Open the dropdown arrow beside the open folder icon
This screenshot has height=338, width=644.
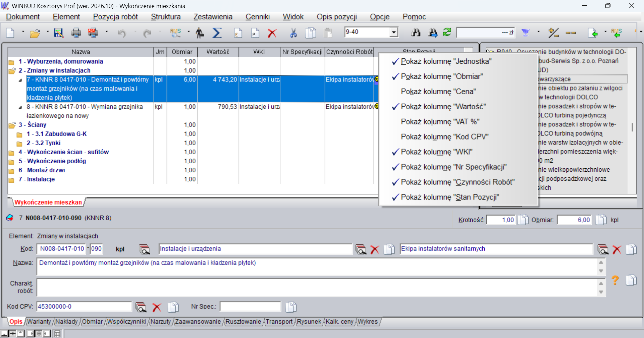point(47,32)
